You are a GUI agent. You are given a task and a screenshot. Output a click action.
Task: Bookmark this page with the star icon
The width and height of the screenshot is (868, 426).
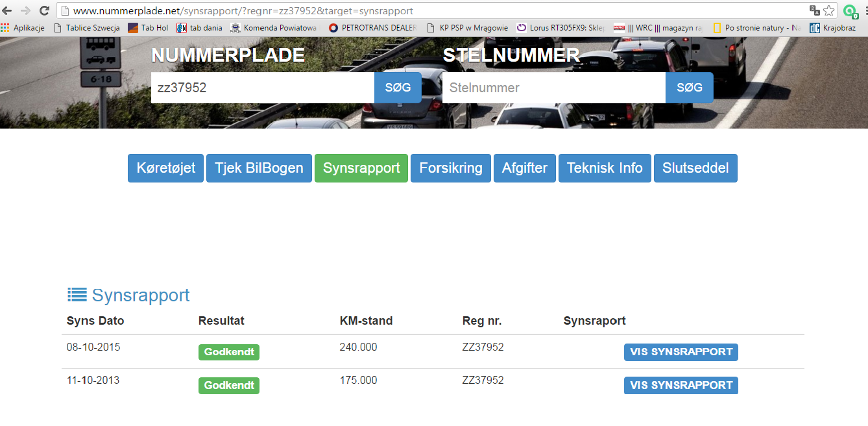(828, 10)
